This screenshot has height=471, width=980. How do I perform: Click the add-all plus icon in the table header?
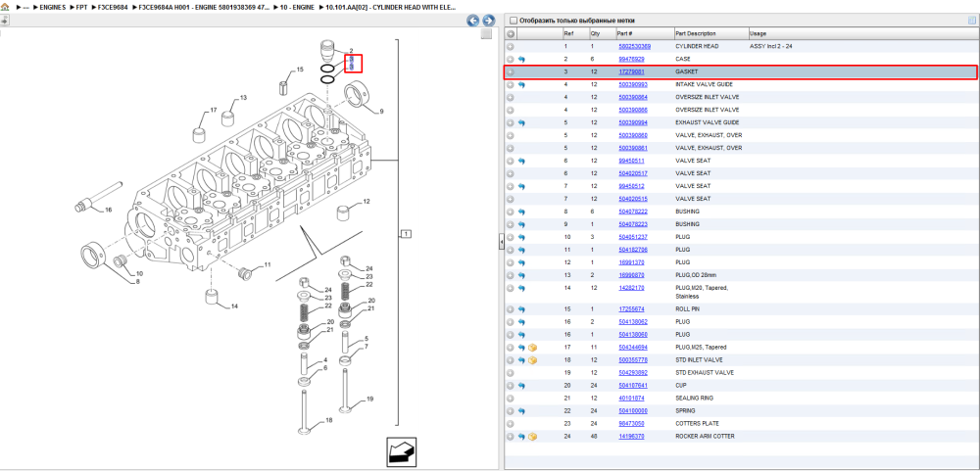[x=511, y=33]
